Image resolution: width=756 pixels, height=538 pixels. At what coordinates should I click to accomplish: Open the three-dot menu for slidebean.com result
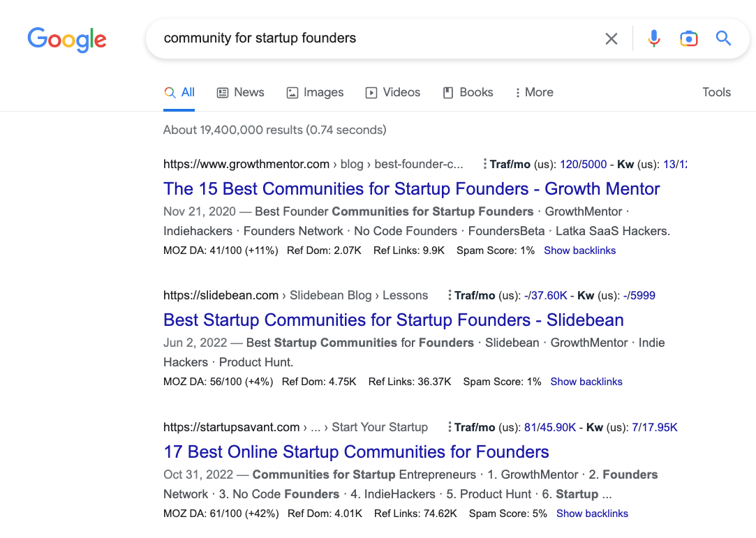(x=450, y=295)
